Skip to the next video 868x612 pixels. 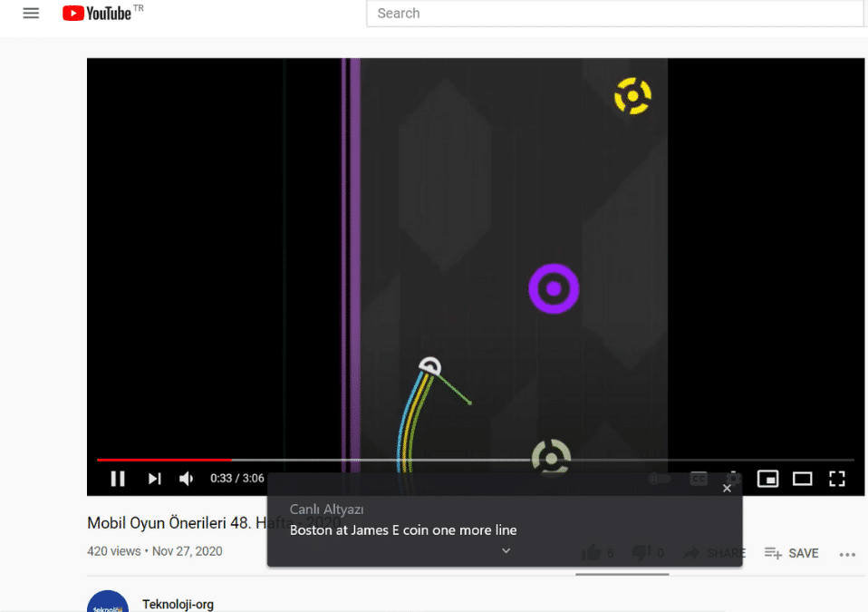tap(154, 479)
